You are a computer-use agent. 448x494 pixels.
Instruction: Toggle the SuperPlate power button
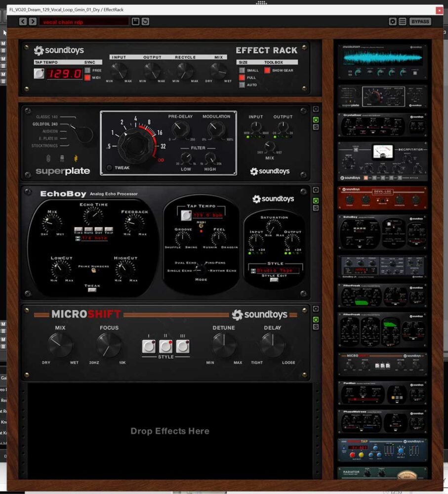click(316, 120)
